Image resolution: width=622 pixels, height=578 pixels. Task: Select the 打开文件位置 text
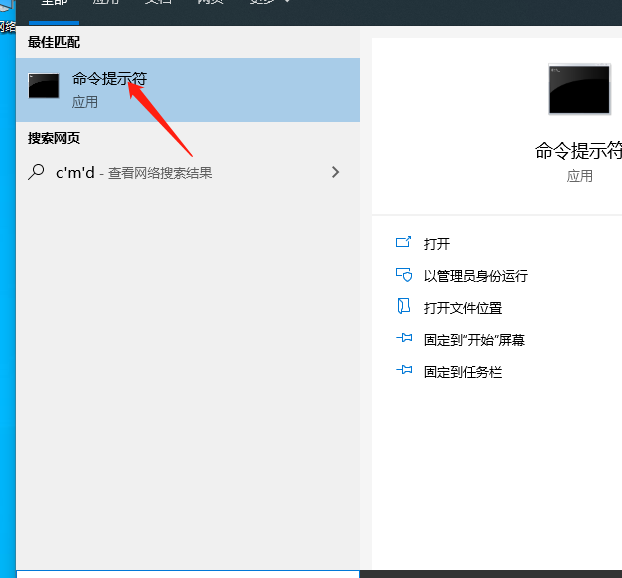[x=463, y=308]
